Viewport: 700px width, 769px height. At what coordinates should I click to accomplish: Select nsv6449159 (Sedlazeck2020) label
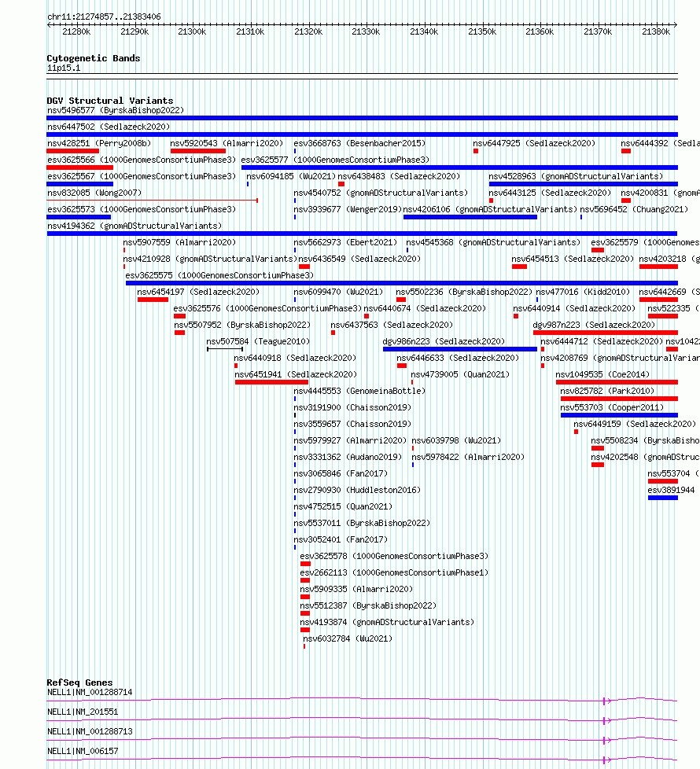click(635, 425)
